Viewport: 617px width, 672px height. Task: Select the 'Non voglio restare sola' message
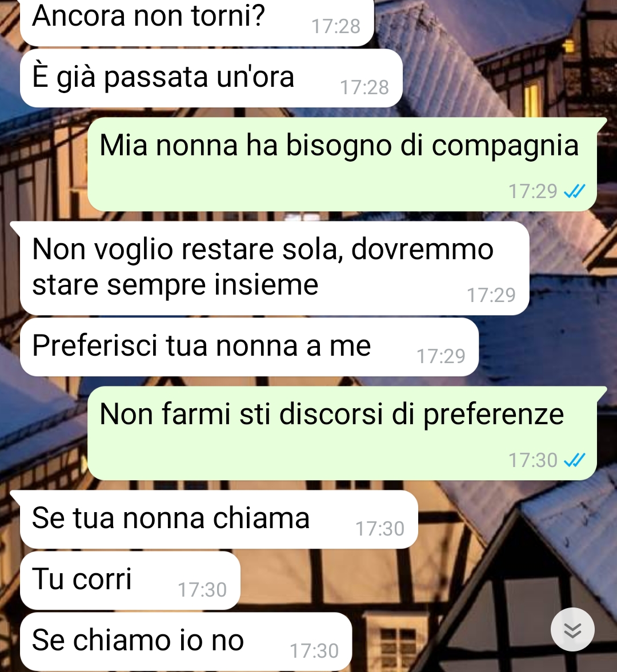pyautogui.click(x=274, y=268)
